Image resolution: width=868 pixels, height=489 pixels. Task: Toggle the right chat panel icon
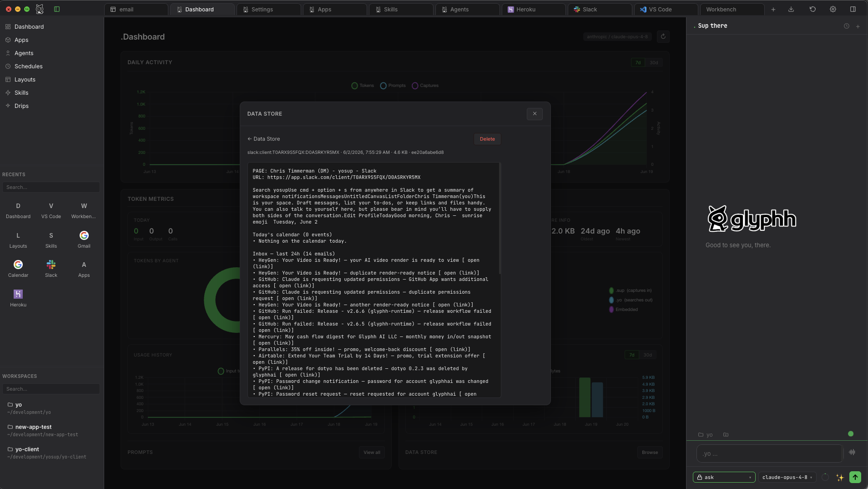click(853, 9)
